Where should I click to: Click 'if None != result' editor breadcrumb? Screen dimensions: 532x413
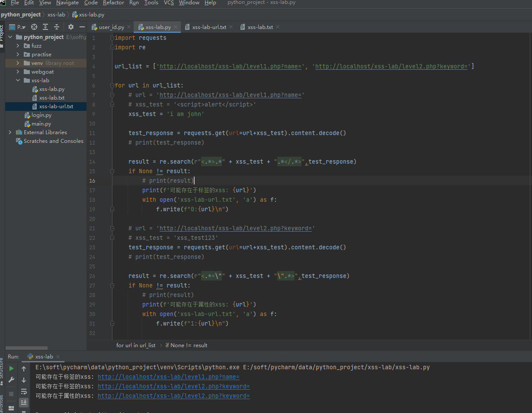point(186,345)
